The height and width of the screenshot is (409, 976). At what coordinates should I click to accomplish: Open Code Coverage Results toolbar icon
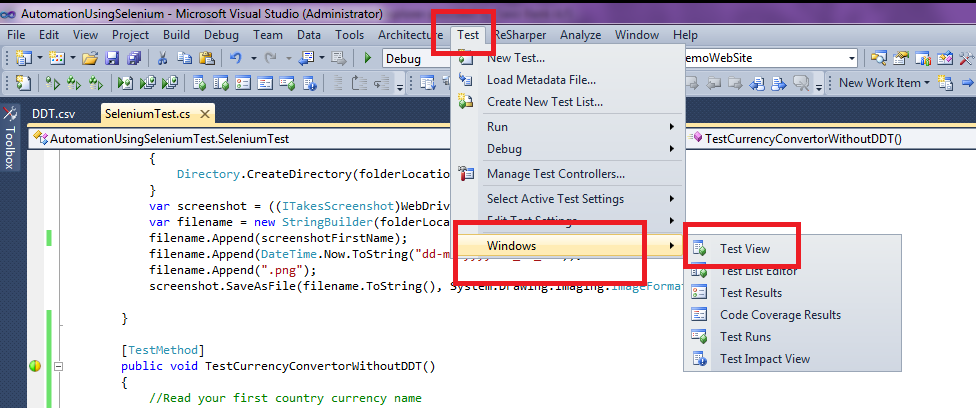(265, 83)
